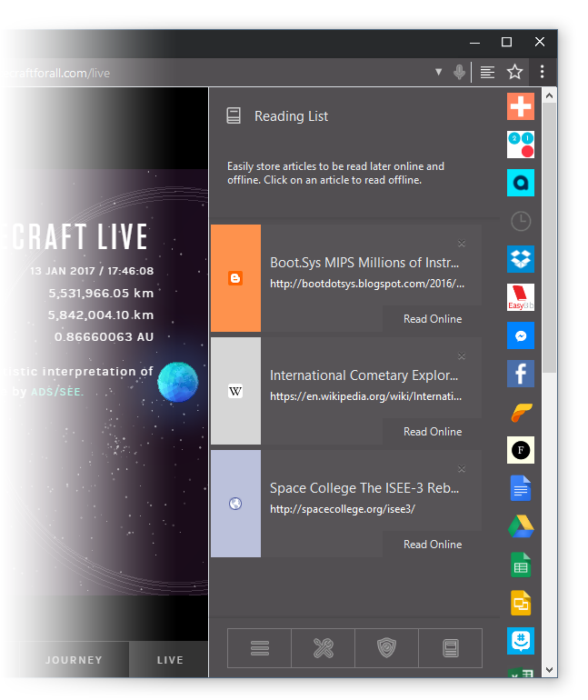Click the 5,842,004.10 km value
Screen dimensions: 588x700
click(101, 315)
